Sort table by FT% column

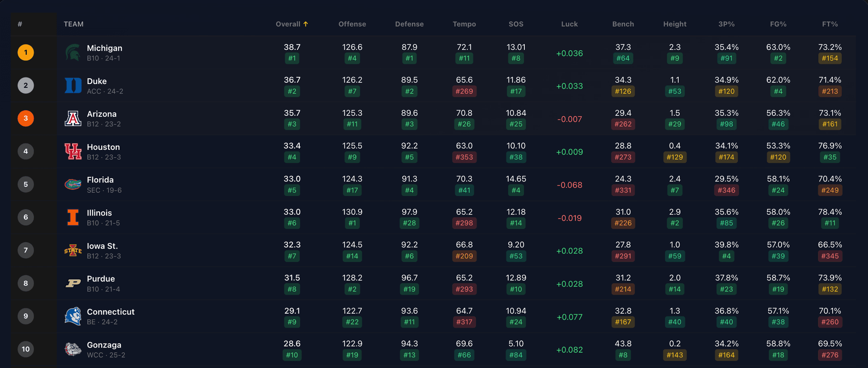830,24
